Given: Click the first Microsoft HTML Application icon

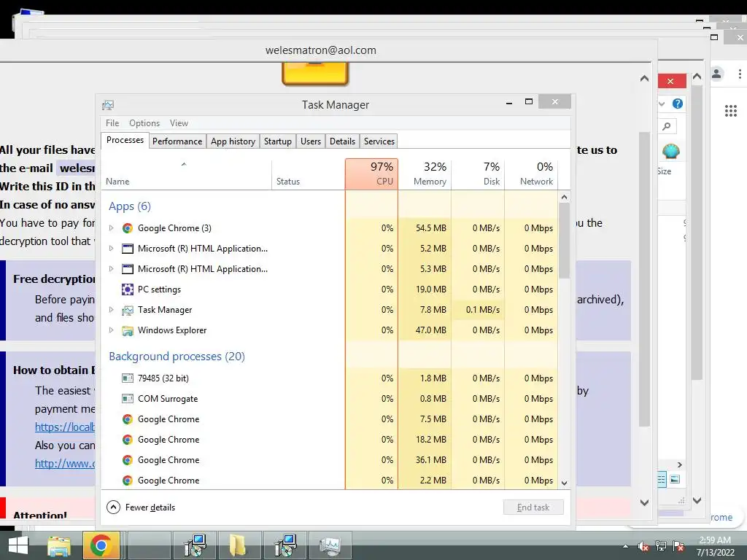Looking at the screenshot, I should [x=127, y=249].
